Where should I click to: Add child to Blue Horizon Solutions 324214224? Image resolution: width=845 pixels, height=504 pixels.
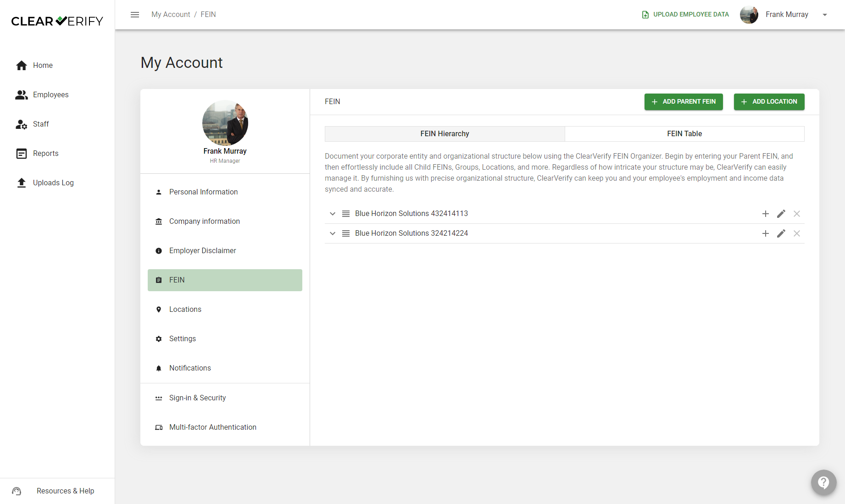[x=766, y=233]
